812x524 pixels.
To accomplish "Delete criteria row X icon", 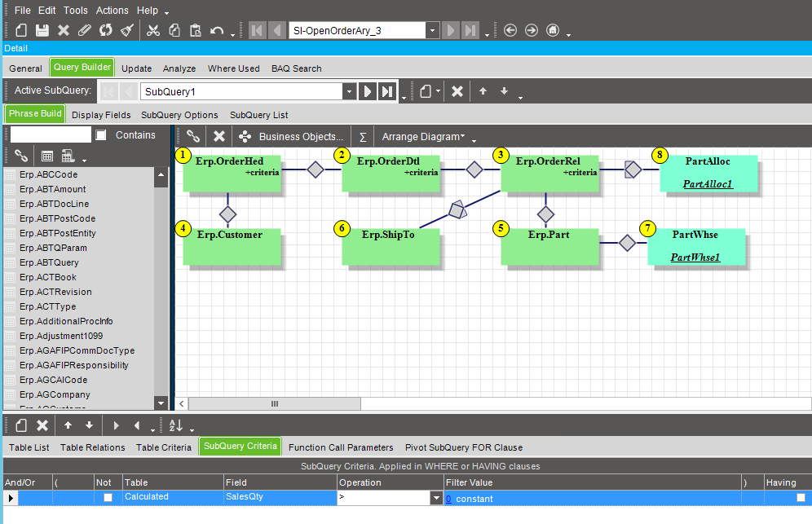I will coord(42,425).
